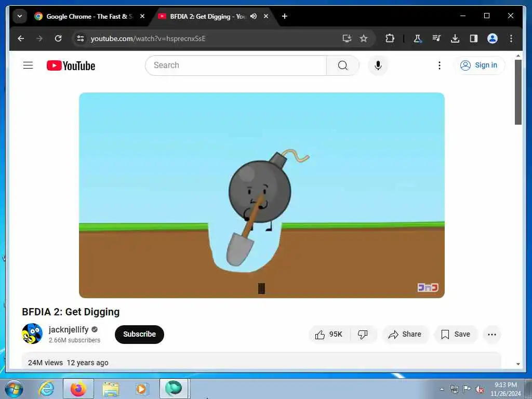Show hidden system tray icons arrow
Screen dimensions: 532x399
[442, 389]
